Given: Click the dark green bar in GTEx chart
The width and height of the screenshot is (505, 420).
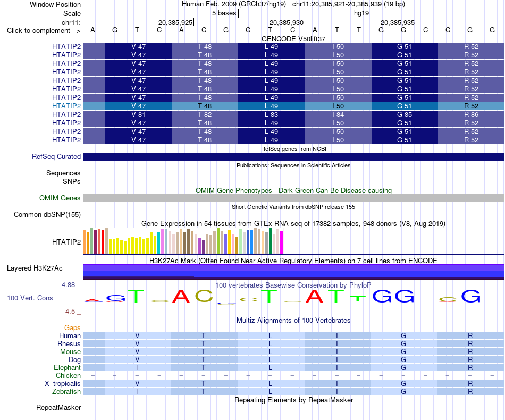Looking at the screenshot, I should tap(270, 241).
